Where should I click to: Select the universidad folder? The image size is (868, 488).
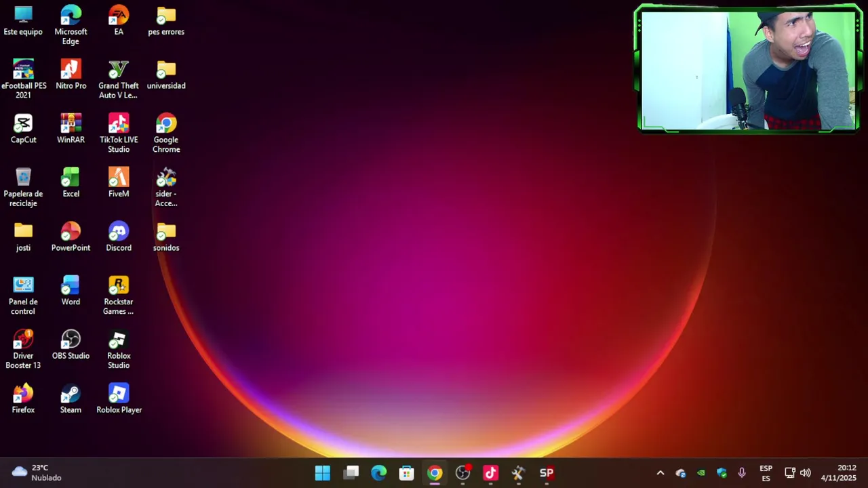pyautogui.click(x=166, y=75)
